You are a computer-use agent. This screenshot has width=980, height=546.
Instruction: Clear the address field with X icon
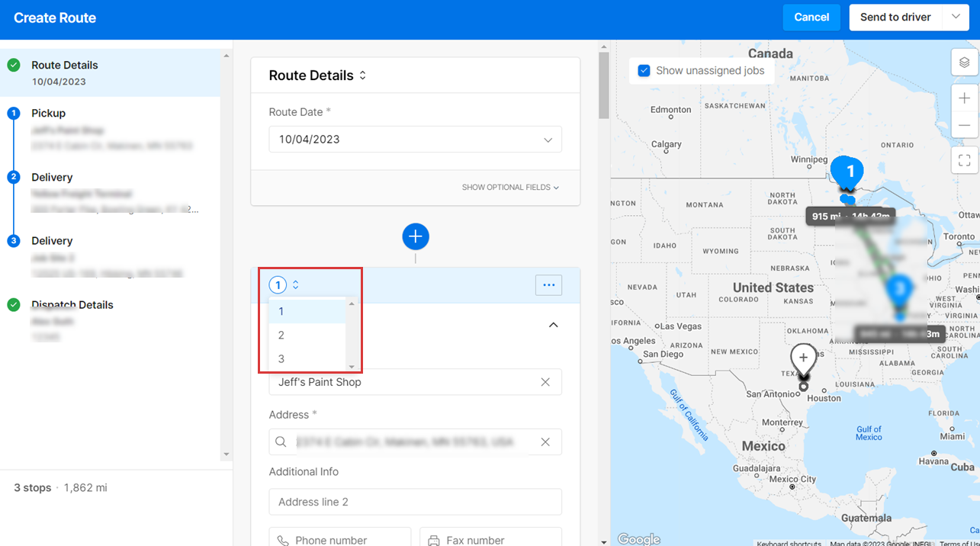(545, 442)
